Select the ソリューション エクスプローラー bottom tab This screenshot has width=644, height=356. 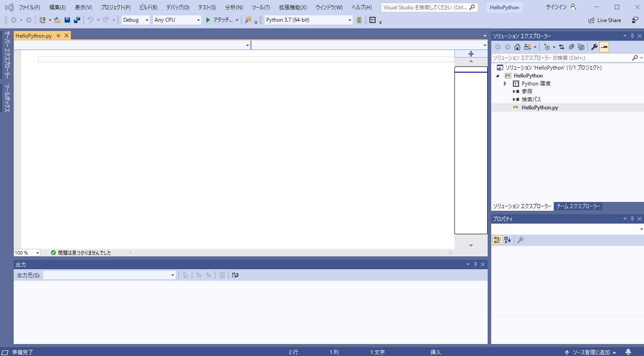click(522, 206)
